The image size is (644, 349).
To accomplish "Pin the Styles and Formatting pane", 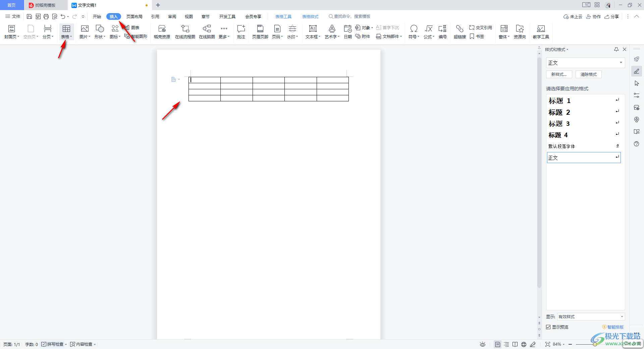I will click(616, 49).
